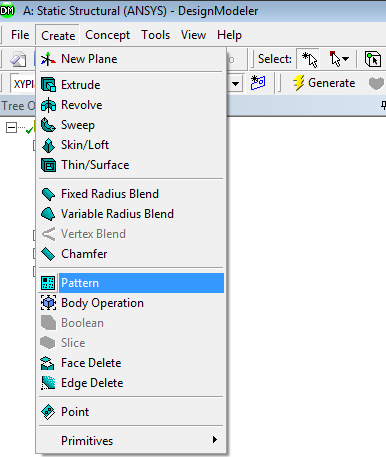Open the selection mode dropdown arrow

click(346, 59)
